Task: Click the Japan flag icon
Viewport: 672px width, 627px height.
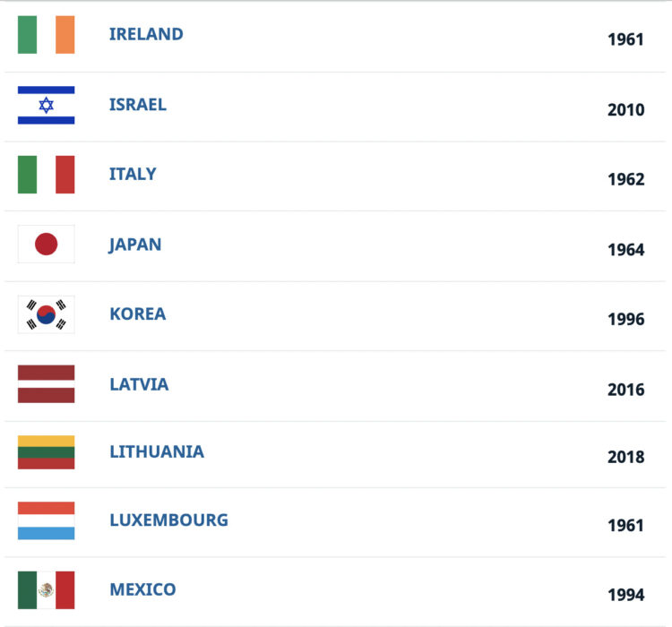Action: (46, 245)
